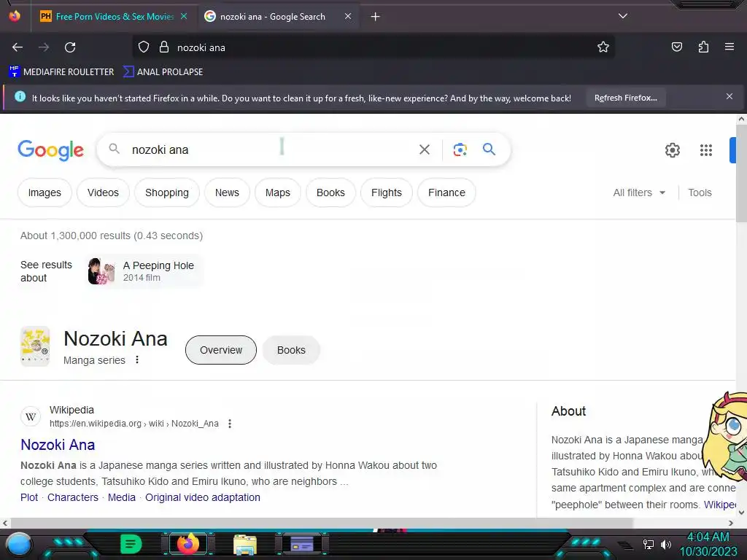Switch to Flights results
The image size is (747, 560).
[x=387, y=192]
